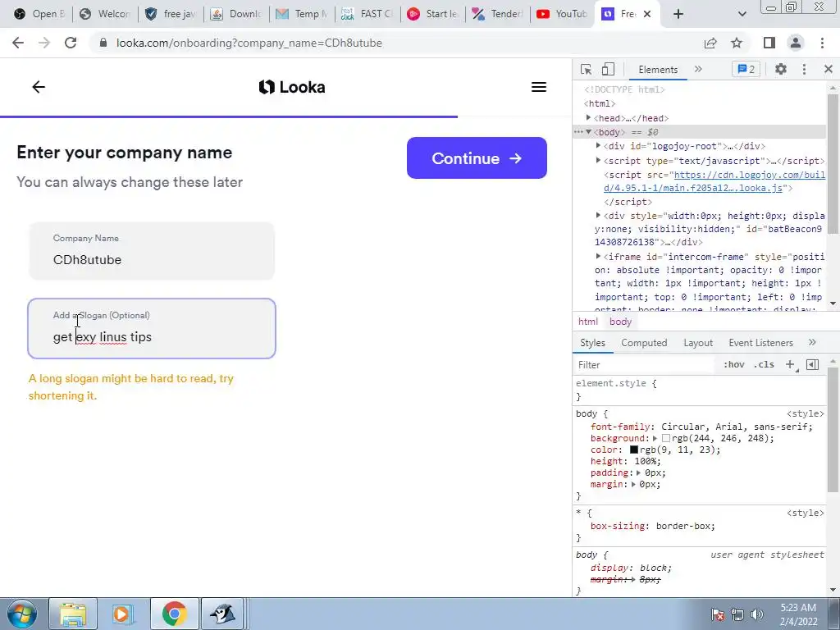Open the cdn.logojoy.com script link

tap(714, 181)
